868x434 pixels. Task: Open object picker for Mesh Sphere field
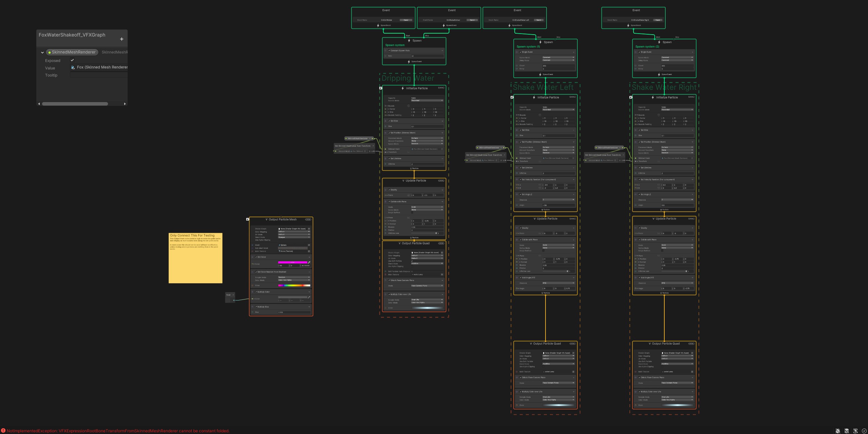pos(309,245)
